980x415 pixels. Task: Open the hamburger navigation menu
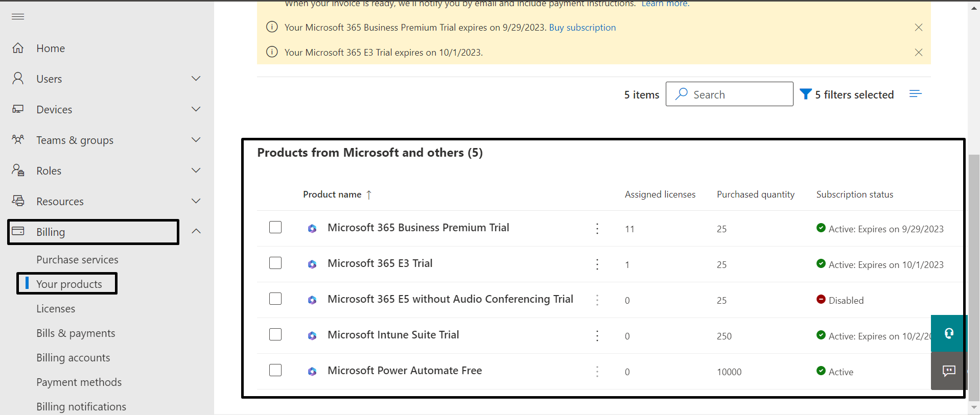(x=18, y=16)
